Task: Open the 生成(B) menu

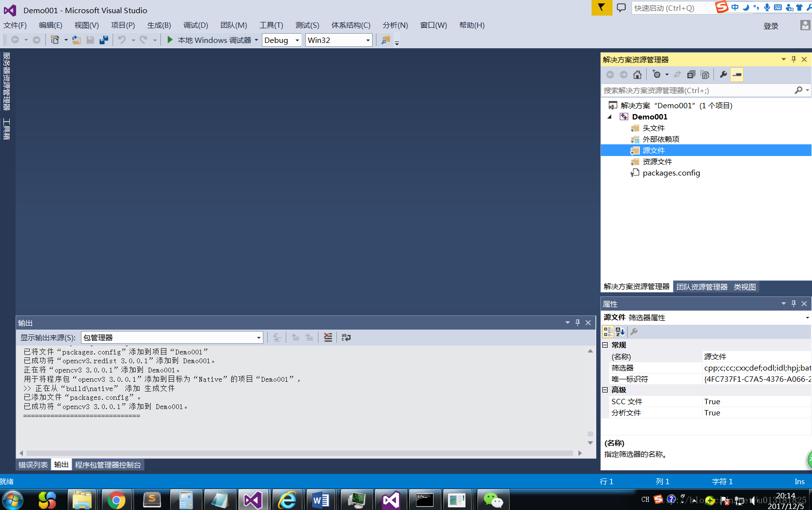Action: (159, 25)
